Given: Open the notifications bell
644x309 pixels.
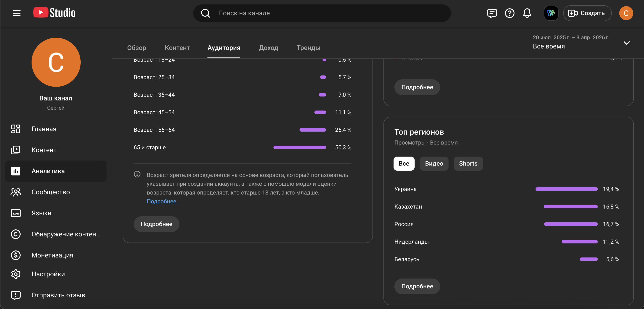Looking at the screenshot, I should pos(527,13).
